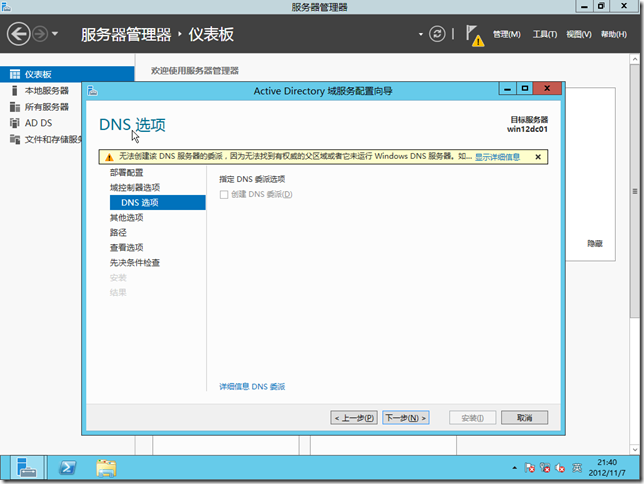Show hidden tray icons arrow
Screen dimensions: 644x484
click(514, 468)
